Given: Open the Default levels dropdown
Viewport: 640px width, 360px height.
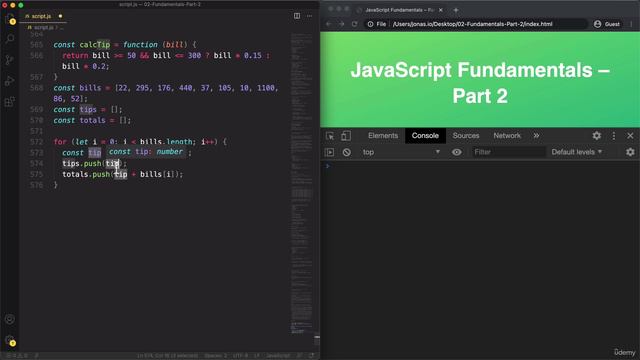Looking at the screenshot, I should point(577,152).
